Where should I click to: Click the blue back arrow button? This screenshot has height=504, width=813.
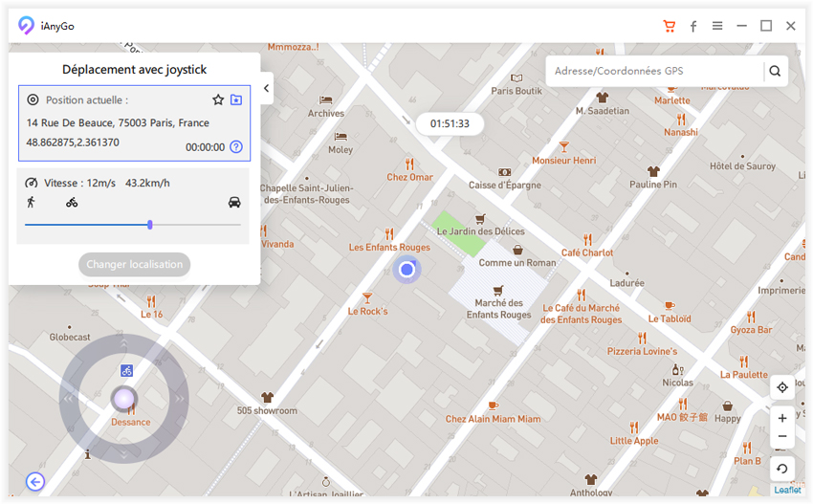pyautogui.click(x=35, y=482)
